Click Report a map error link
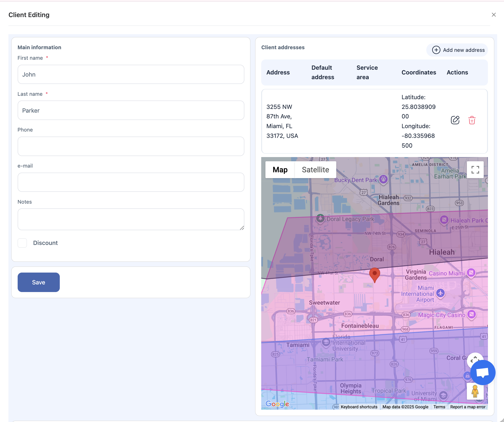 tap(468, 407)
